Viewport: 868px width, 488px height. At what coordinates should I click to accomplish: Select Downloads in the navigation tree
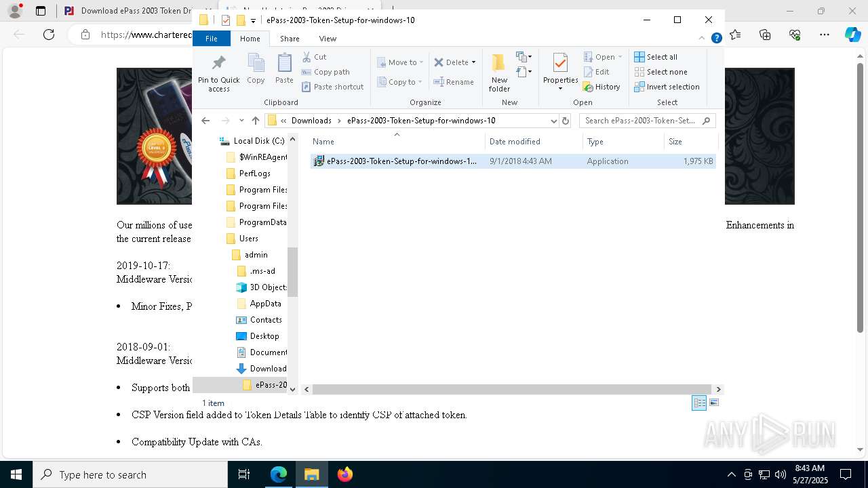(261, 369)
